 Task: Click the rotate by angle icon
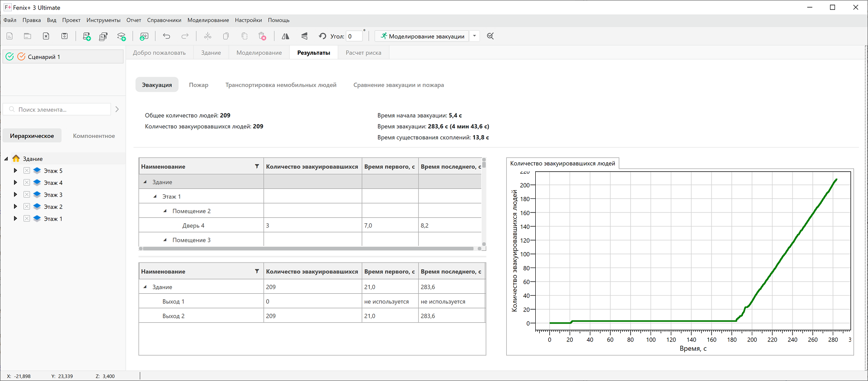point(322,36)
